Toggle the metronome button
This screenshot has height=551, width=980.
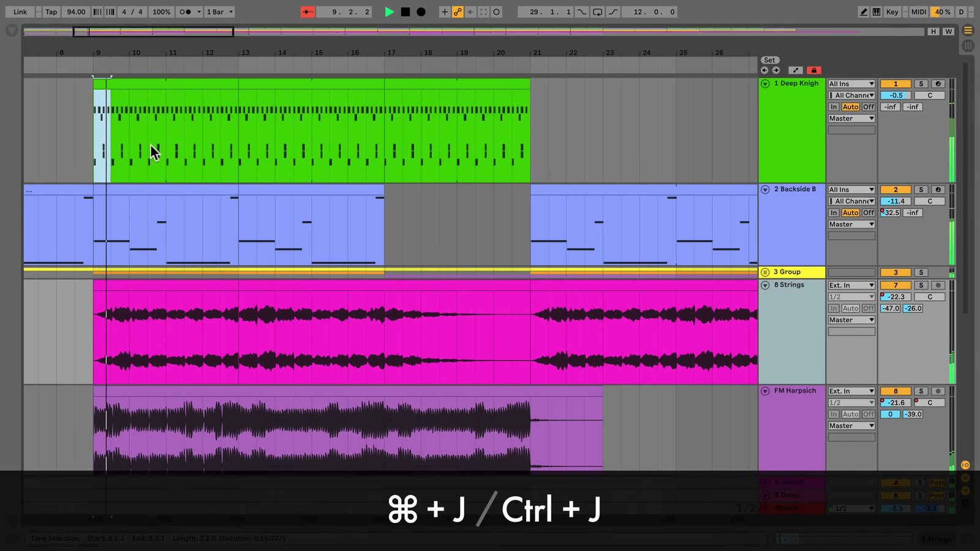tap(186, 12)
